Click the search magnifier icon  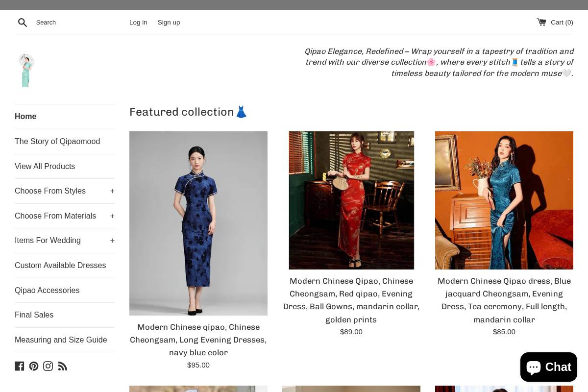tap(23, 22)
